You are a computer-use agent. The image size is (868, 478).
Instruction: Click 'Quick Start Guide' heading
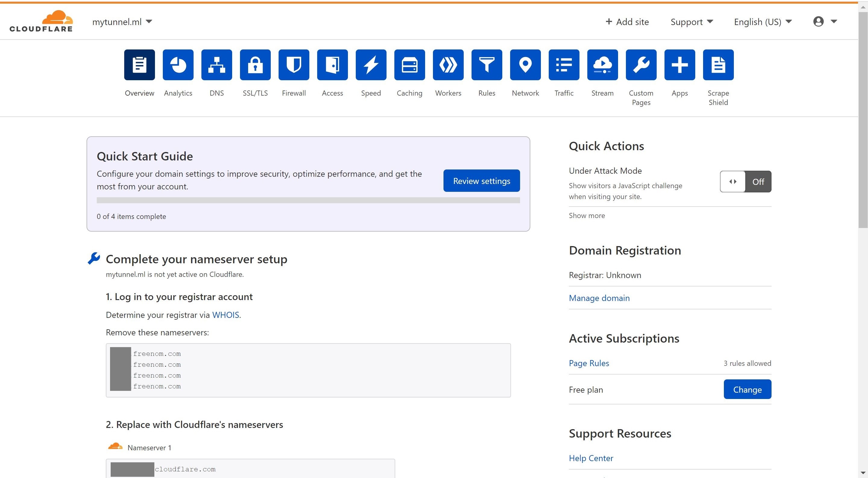point(145,156)
